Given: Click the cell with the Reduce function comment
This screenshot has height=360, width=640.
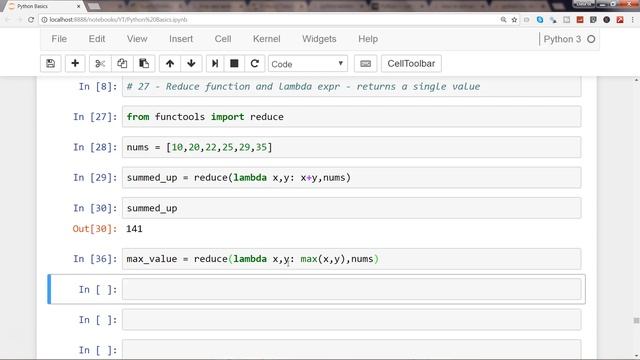Looking at the screenshot, I should [x=351, y=87].
